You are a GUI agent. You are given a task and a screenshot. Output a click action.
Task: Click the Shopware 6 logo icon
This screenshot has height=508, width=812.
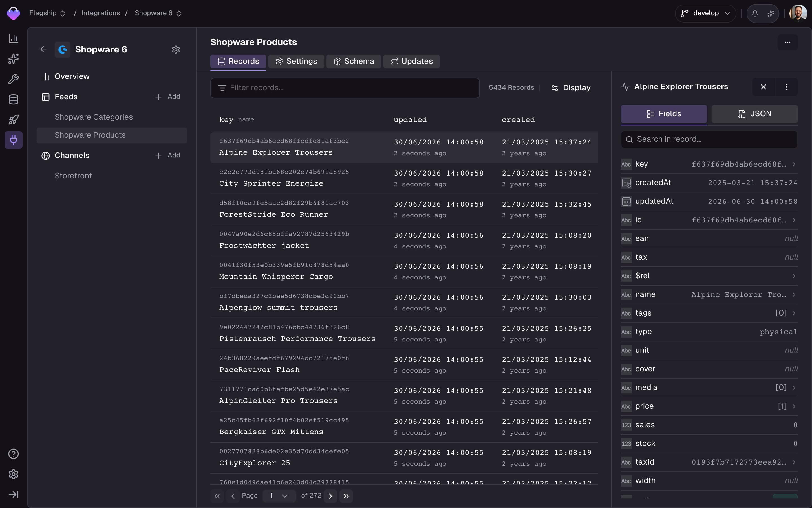(63, 50)
